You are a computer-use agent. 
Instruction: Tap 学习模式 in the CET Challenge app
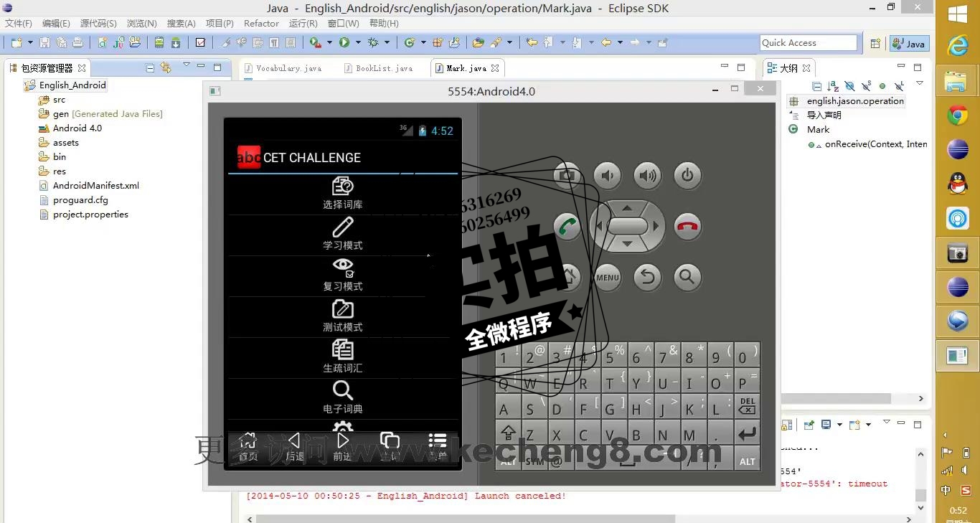(343, 236)
